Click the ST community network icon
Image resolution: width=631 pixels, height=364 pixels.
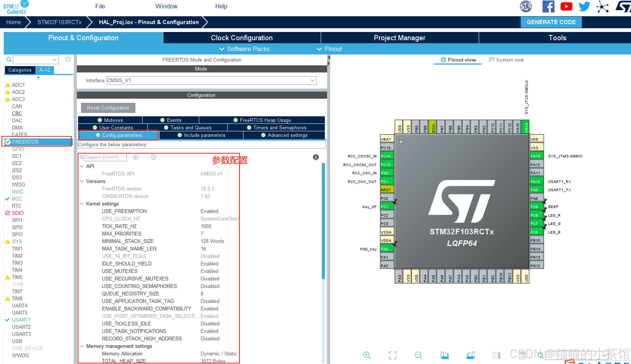602,6
